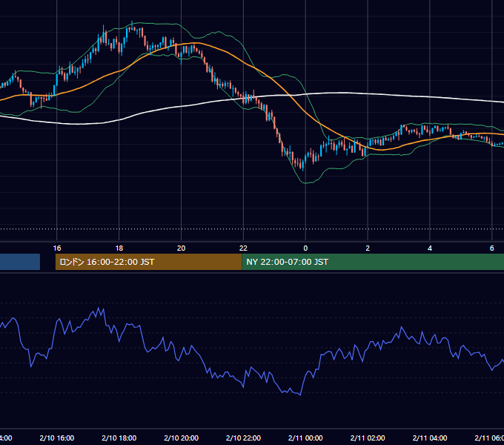This screenshot has height=445, width=504.
Task: Click hour label 2 on chart axis
Action: pos(368,248)
